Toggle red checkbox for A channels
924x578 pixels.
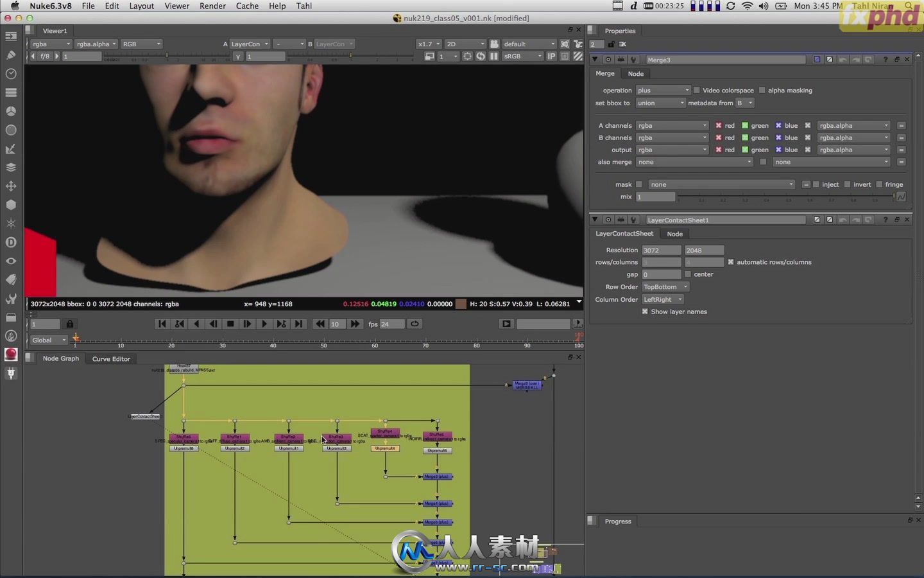click(719, 126)
